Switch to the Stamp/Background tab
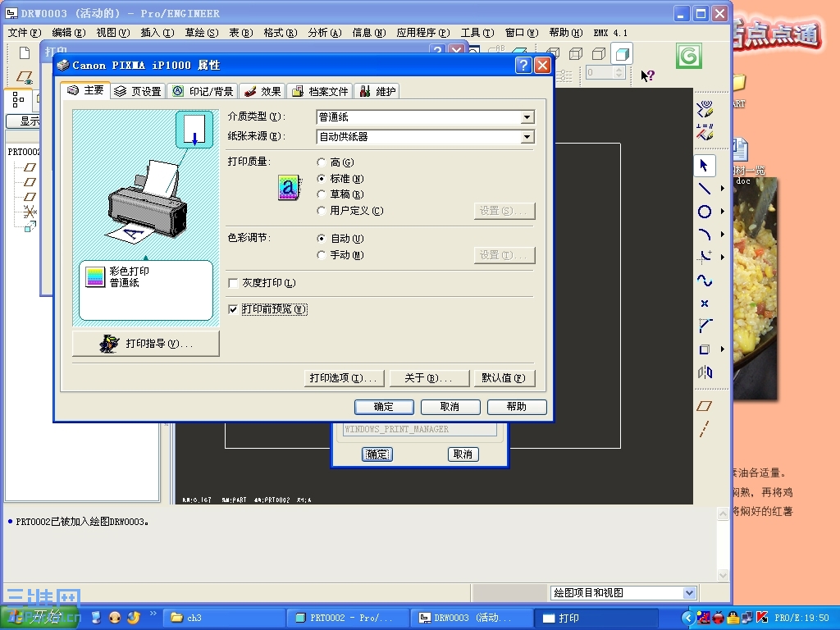 coord(202,92)
